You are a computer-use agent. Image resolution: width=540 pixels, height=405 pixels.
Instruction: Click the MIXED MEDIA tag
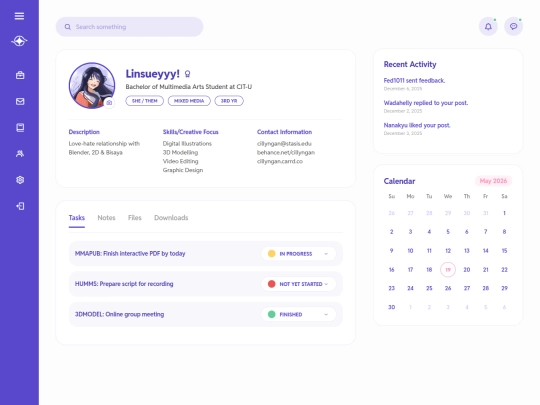[189, 101]
